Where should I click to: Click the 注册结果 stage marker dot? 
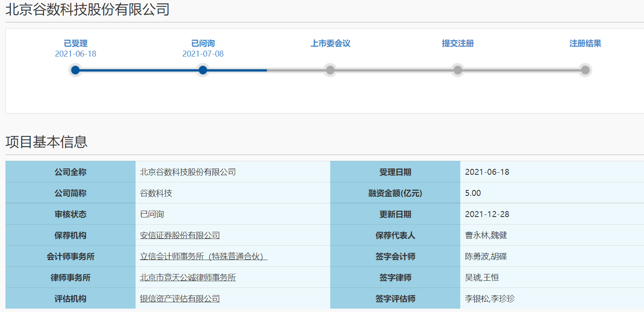coord(585,70)
